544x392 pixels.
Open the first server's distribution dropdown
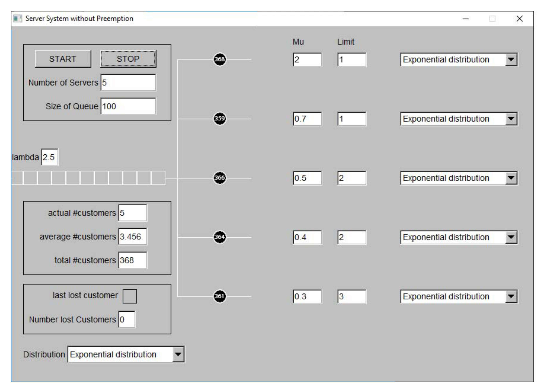click(511, 59)
